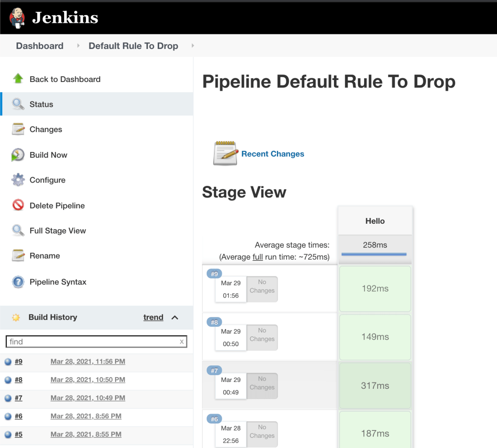Select the Status menu item

click(x=41, y=104)
